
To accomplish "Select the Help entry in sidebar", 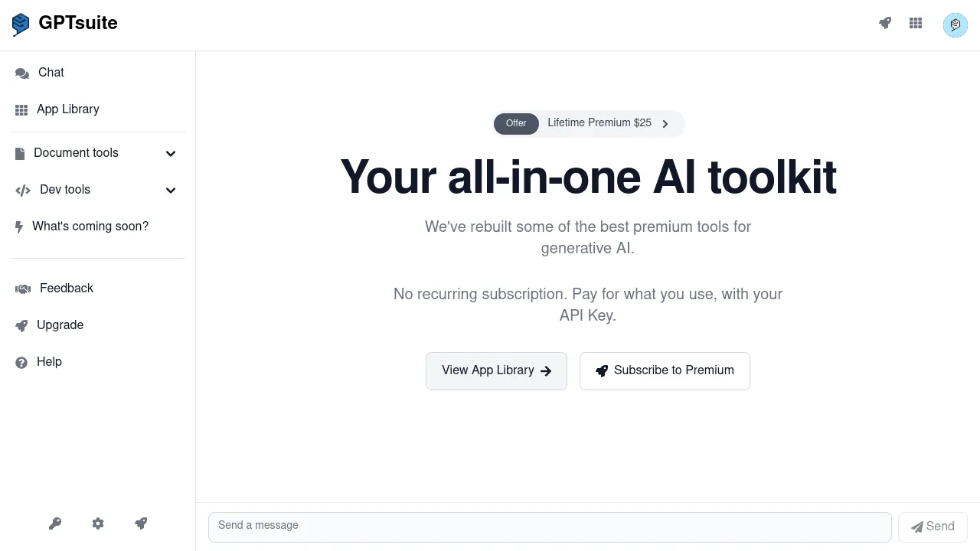I will 49,361.
